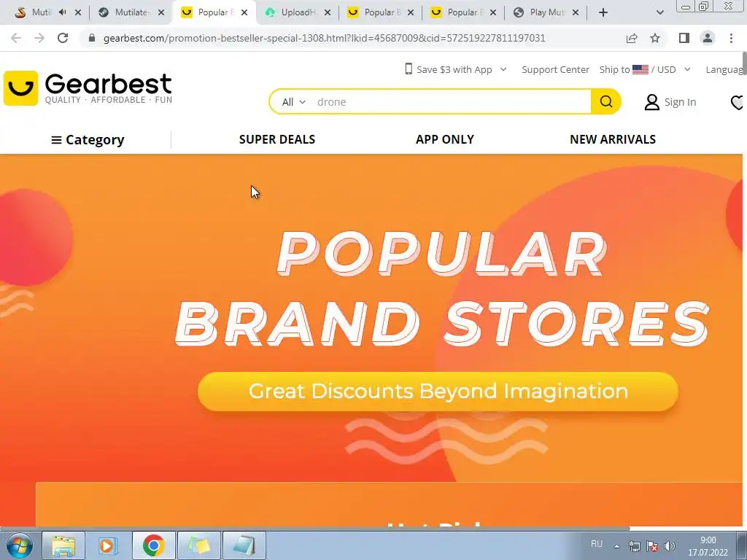Expand the Save $3 with App dropdown
The height and width of the screenshot is (560, 747).
tap(455, 69)
